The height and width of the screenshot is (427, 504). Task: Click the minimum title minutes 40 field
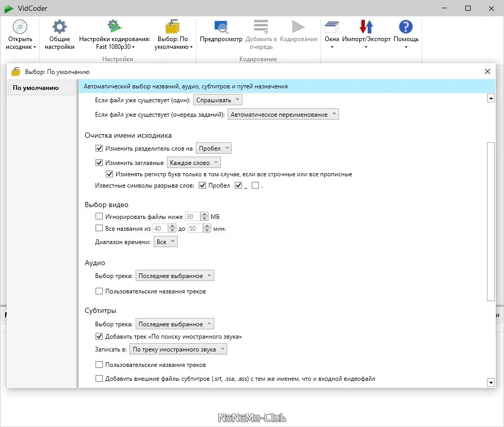(160, 228)
